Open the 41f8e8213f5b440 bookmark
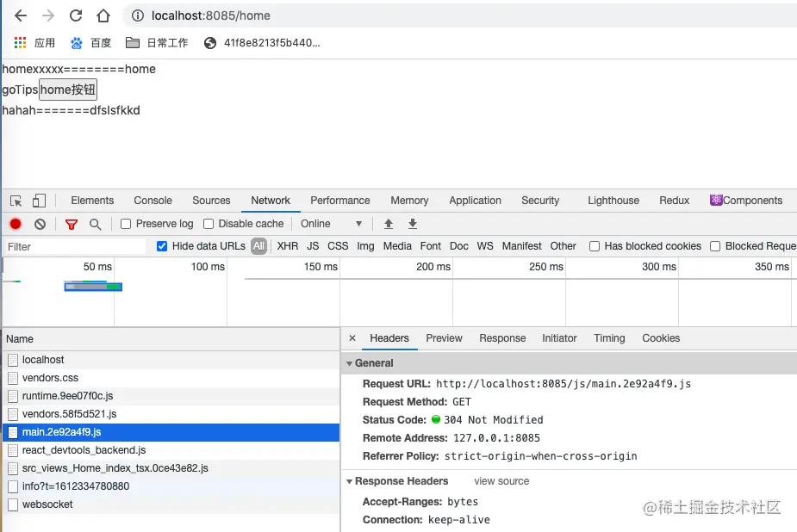Viewport: 797px width, 532px height. coord(262,43)
